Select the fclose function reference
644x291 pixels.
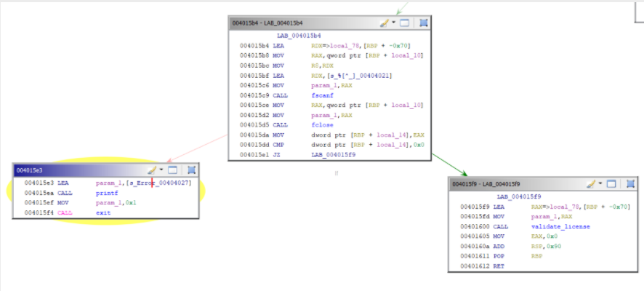pos(321,124)
